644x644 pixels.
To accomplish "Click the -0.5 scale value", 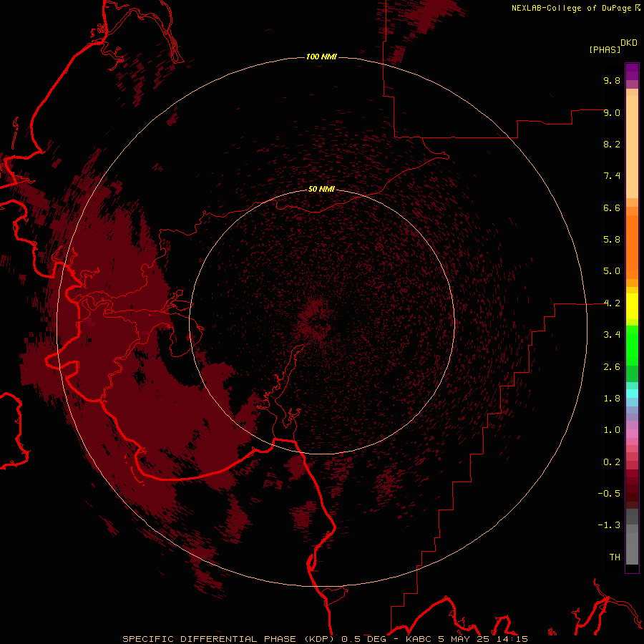I will pyautogui.click(x=609, y=494).
